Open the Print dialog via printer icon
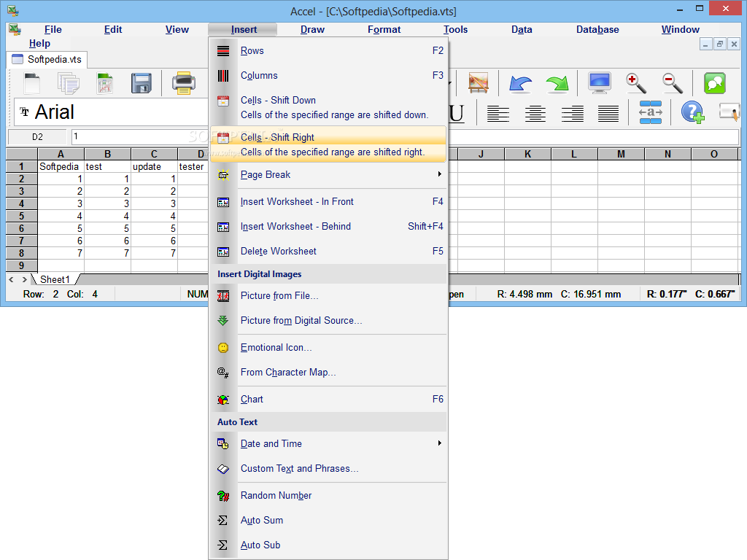 click(x=184, y=83)
